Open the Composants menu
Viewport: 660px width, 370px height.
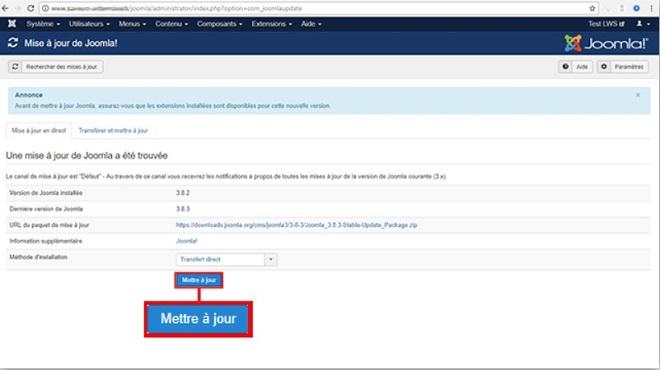219,24
